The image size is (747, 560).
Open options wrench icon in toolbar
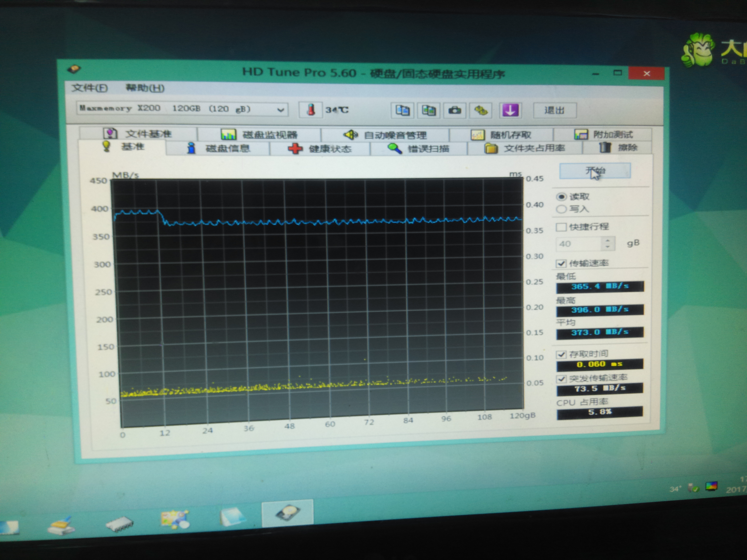pos(481,110)
